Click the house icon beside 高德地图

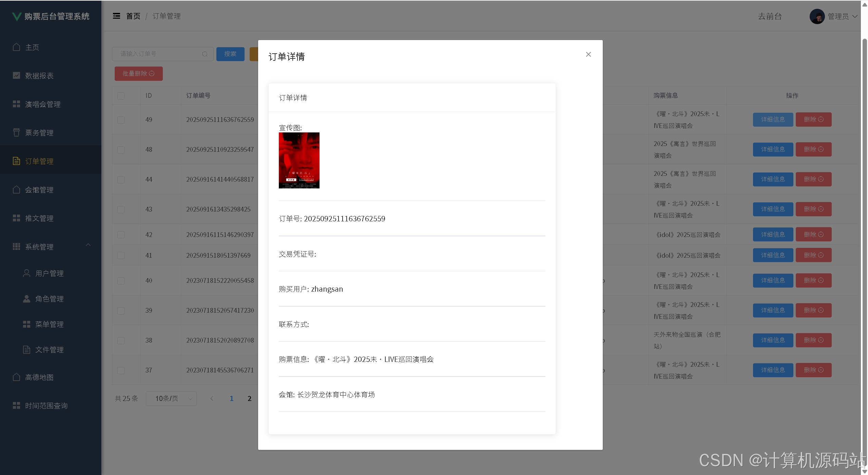[x=16, y=377]
